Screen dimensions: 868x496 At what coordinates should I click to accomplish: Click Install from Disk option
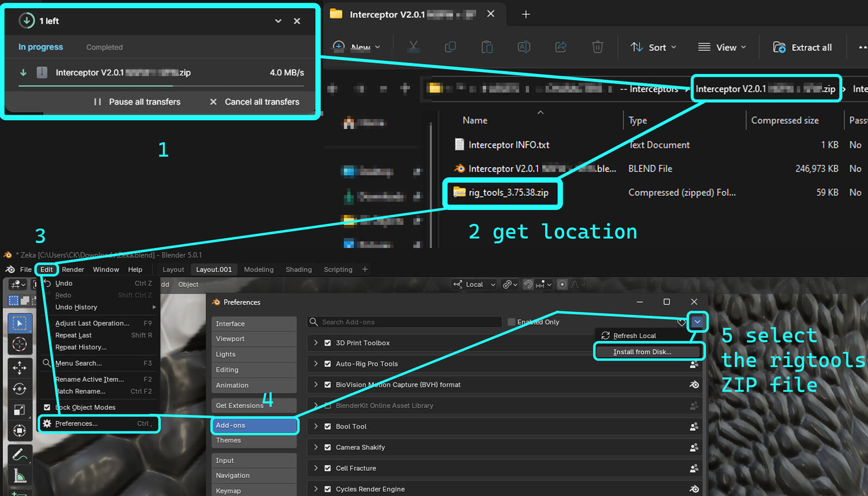[642, 352]
